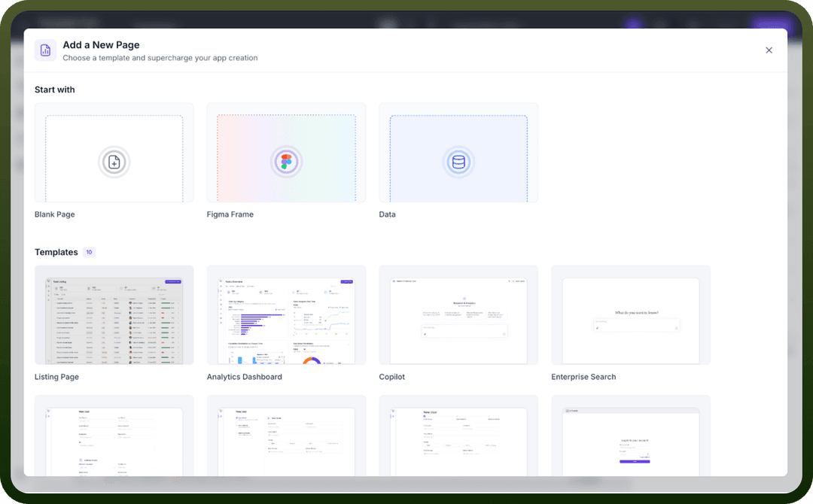Click the 'Figma Frame' label
This screenshot has width=813, height=504.
[230, 214]
